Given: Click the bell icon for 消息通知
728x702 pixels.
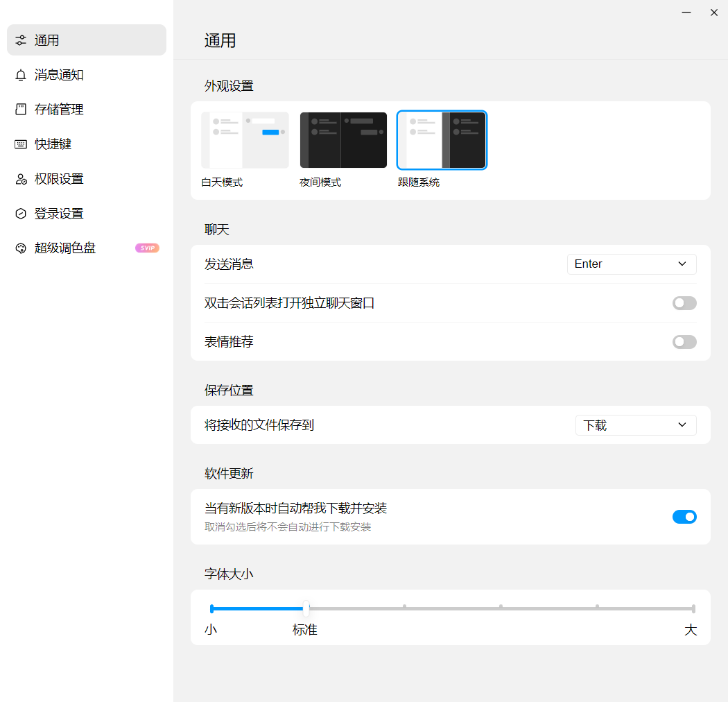Looking at the screenshot, I should (x=21, y=75).
